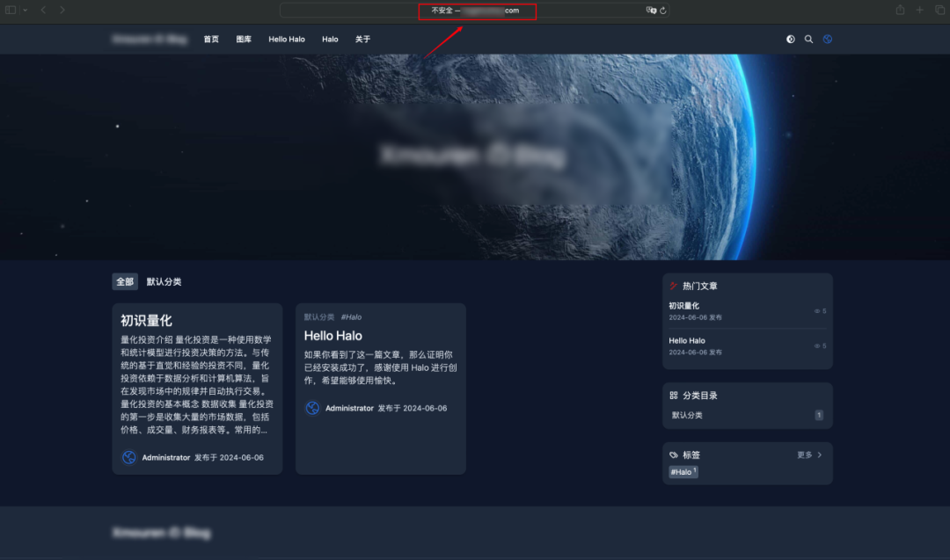Click Administrator name on Hello Halo card
Screen dimensions: 950x560
(x=349, y=409)
